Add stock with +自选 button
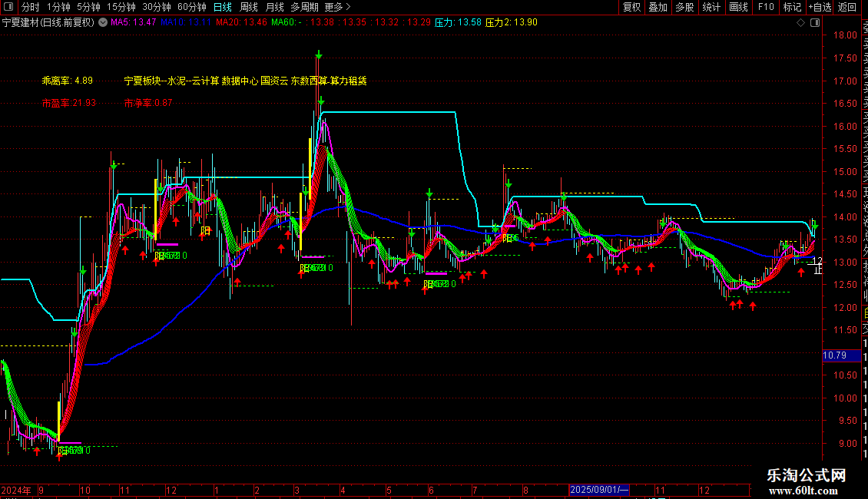868x499 pixels. [820, 7]
